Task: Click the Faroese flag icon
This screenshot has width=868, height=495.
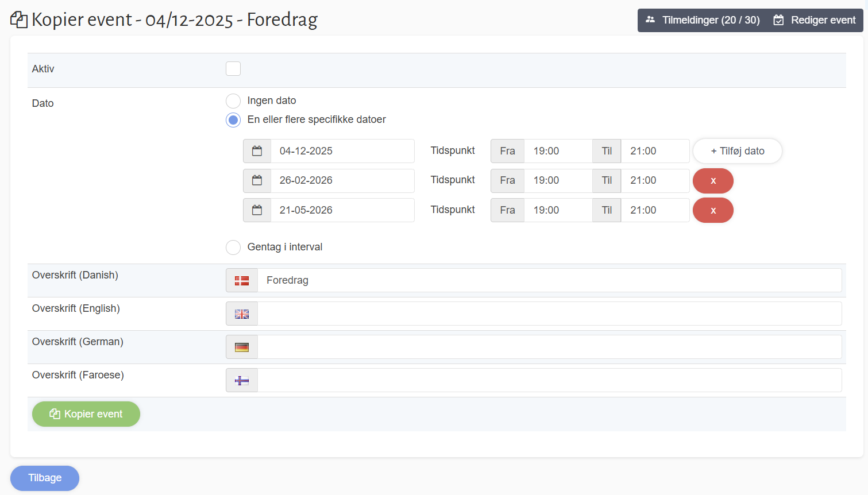Action: click(x=242, y=381)
